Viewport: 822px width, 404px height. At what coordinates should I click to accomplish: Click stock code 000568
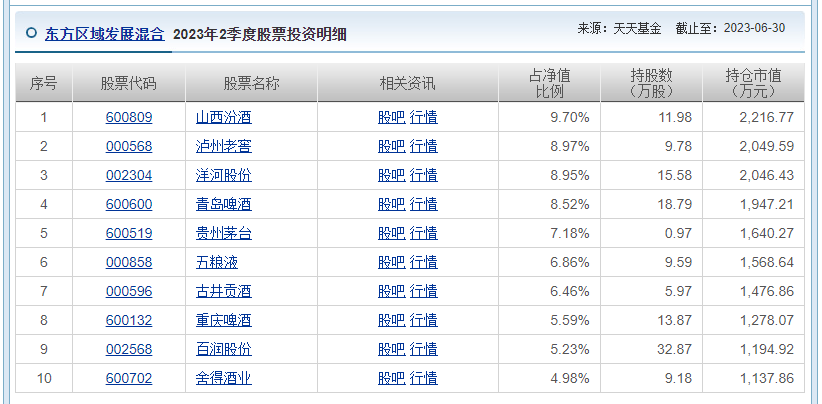tap(129, 146)
